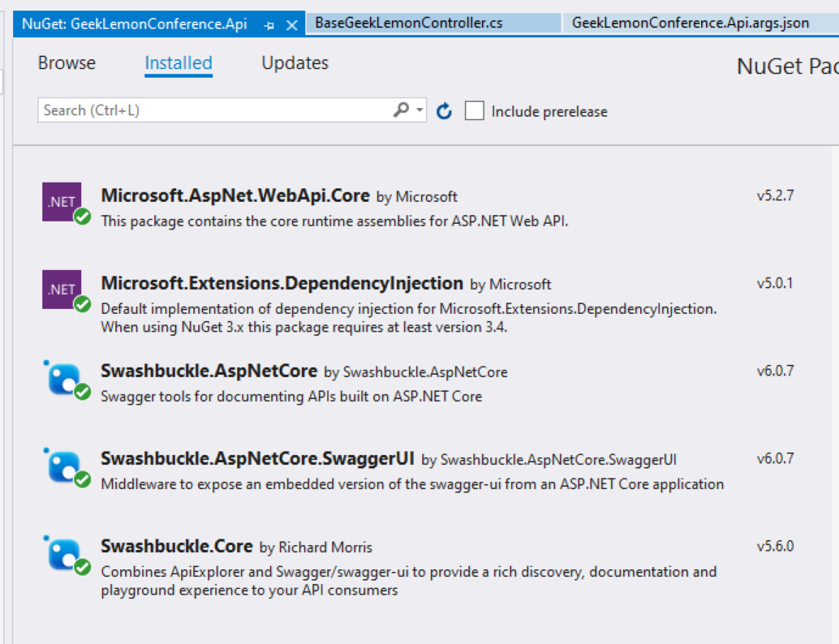
Task: Click installed checkmark on Swashbuckle.Core icon
Action: (83, 567)
